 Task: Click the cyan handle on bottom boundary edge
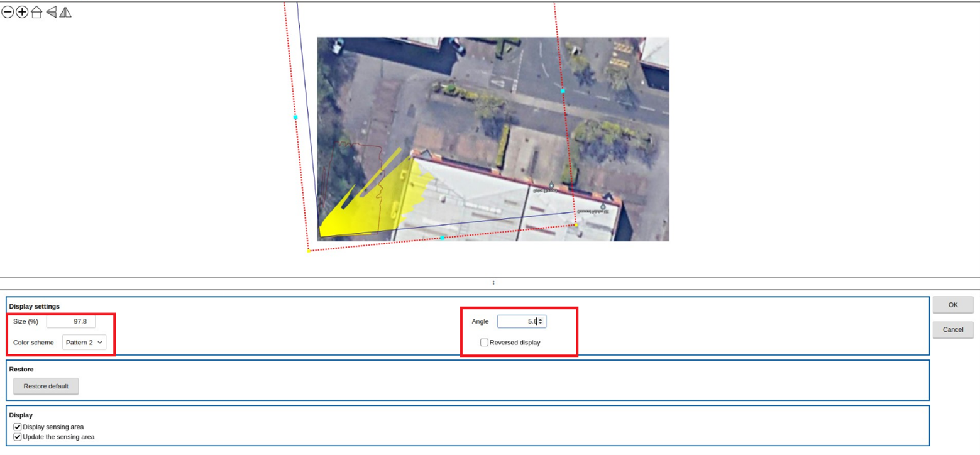tap(442, 238)
